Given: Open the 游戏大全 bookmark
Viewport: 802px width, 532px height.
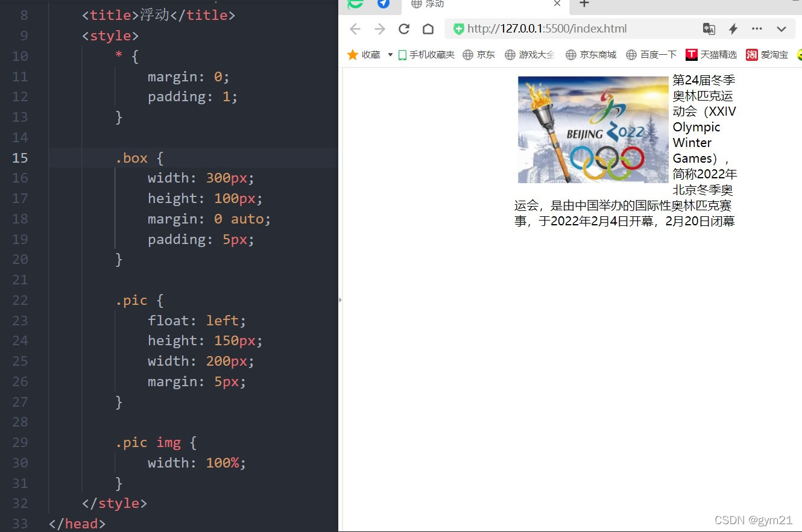Looking at the screenshot, I should [x=529, y=55].
